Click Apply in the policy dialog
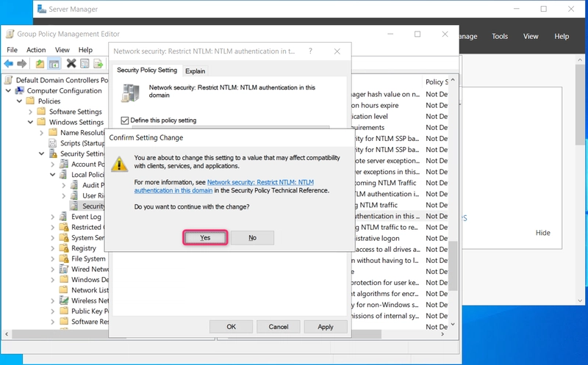Viewport: 588px width, 365px height. pos(326,327)
